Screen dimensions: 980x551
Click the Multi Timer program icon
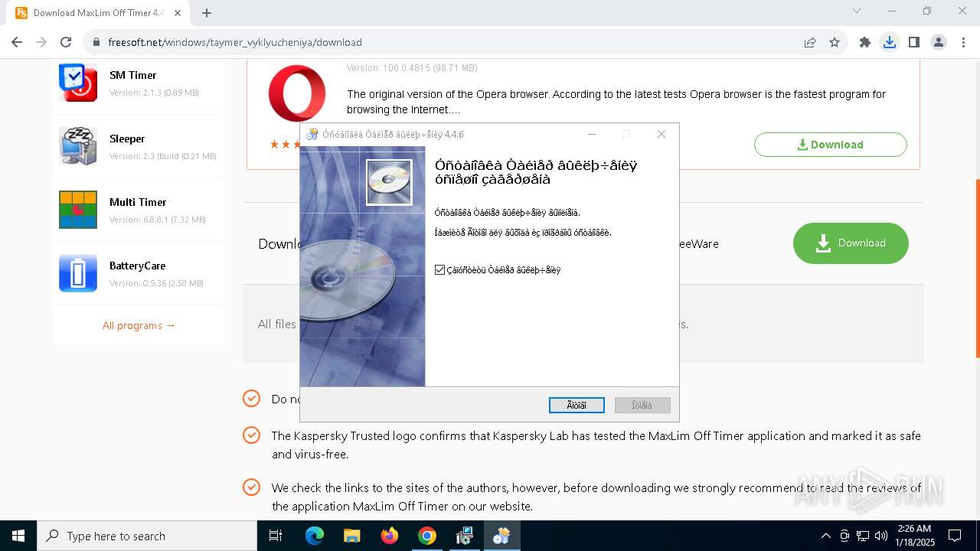pos(78,210)
